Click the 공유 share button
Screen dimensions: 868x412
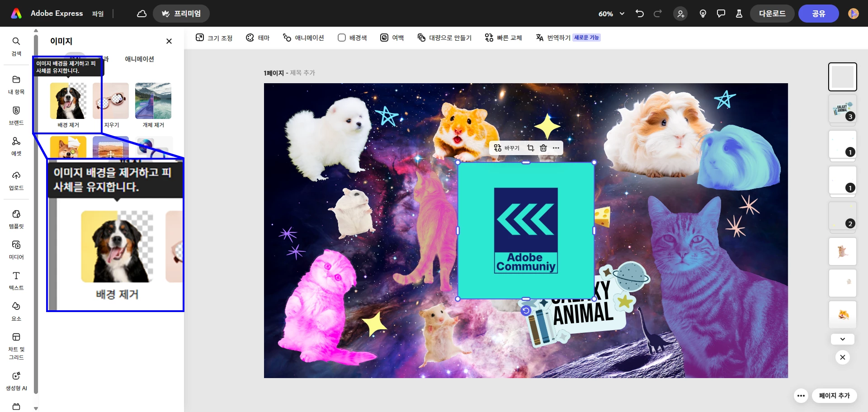point(819,14)
